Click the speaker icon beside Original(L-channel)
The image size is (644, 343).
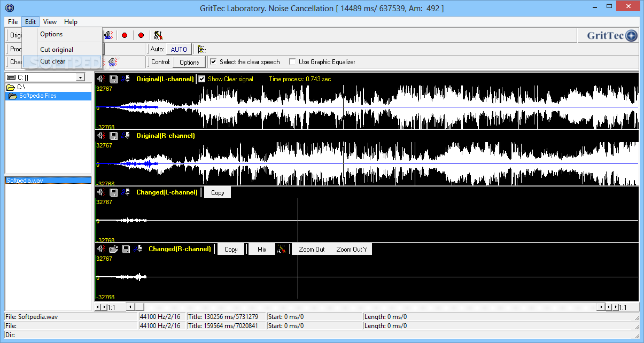click(100, 79)
